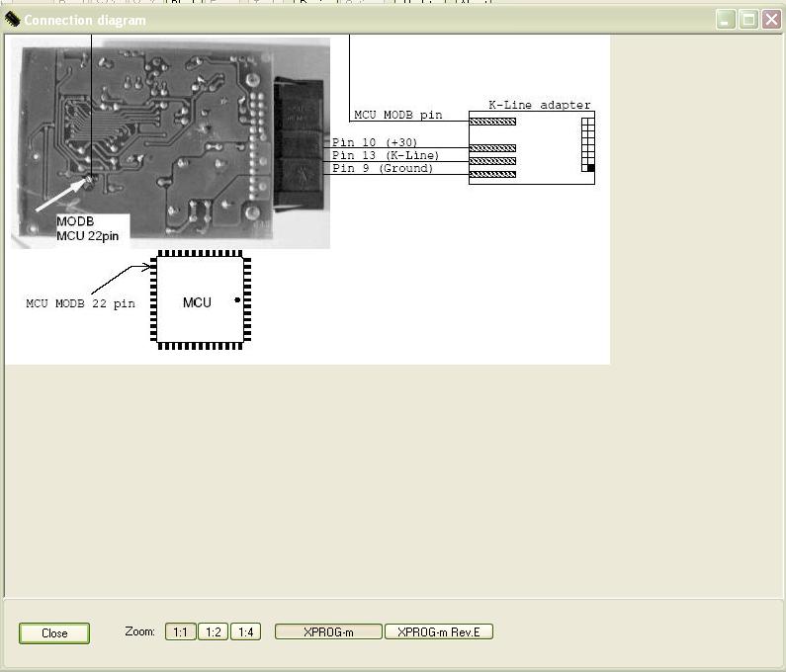Click the 'Connection diagram' window title
The height and width of the screenshot is (672, 786).
[x=85, y=20]
